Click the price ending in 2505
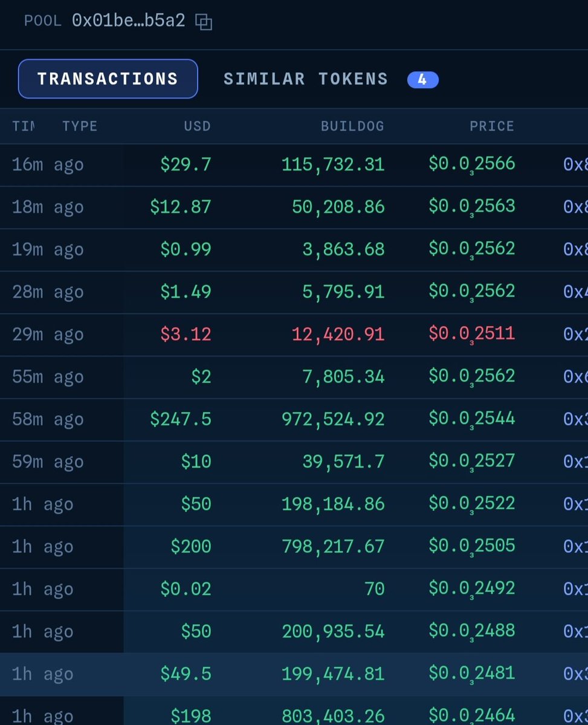The width and height of the screenshot is (588, 725). 472,547
